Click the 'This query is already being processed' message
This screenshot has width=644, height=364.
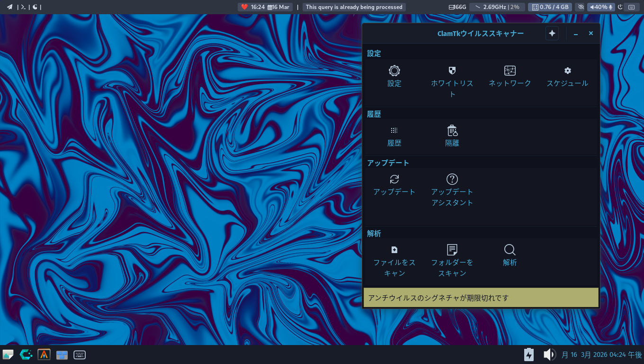coord(354,7)
